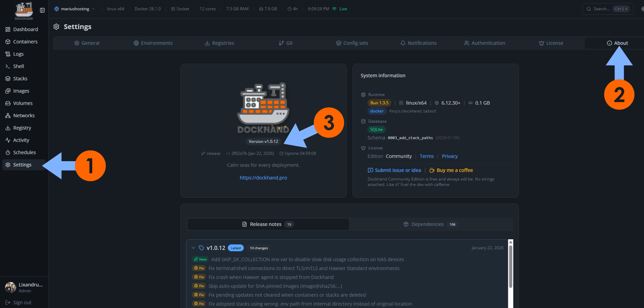The image size is (644, 308).
Task: Open the Notifications settings tab
Action: (418, 43)
